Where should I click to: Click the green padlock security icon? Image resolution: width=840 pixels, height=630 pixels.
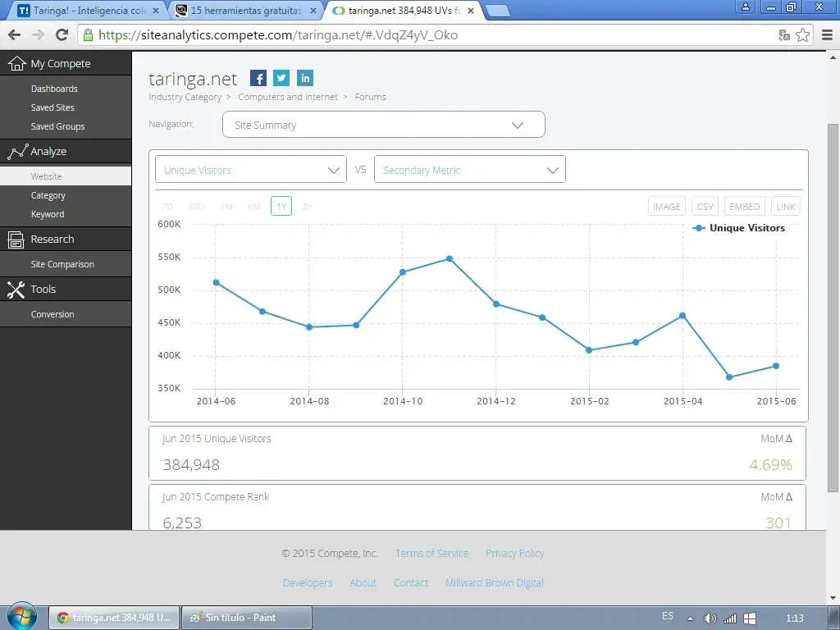coord(89,34)
